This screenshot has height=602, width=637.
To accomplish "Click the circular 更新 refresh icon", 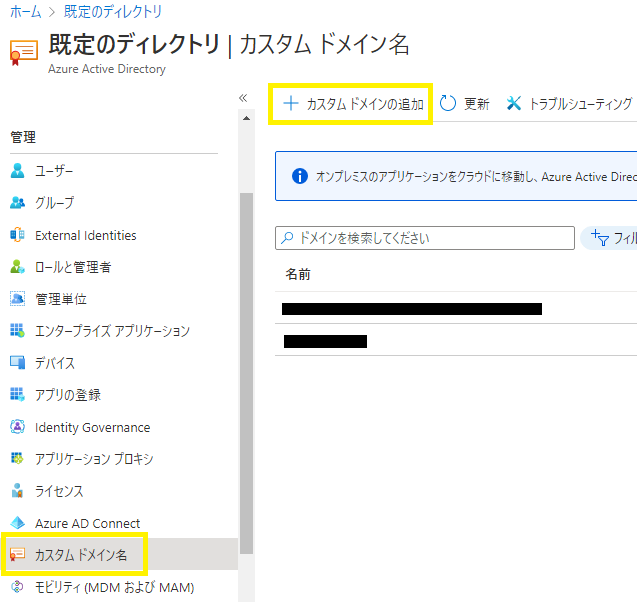I will tap(448, 103).
